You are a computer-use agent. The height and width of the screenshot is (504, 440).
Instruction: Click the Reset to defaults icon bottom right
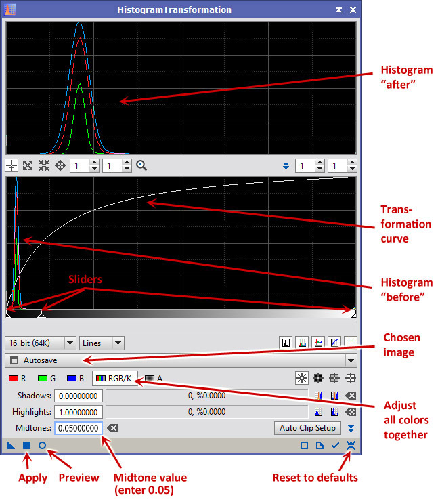351,446
